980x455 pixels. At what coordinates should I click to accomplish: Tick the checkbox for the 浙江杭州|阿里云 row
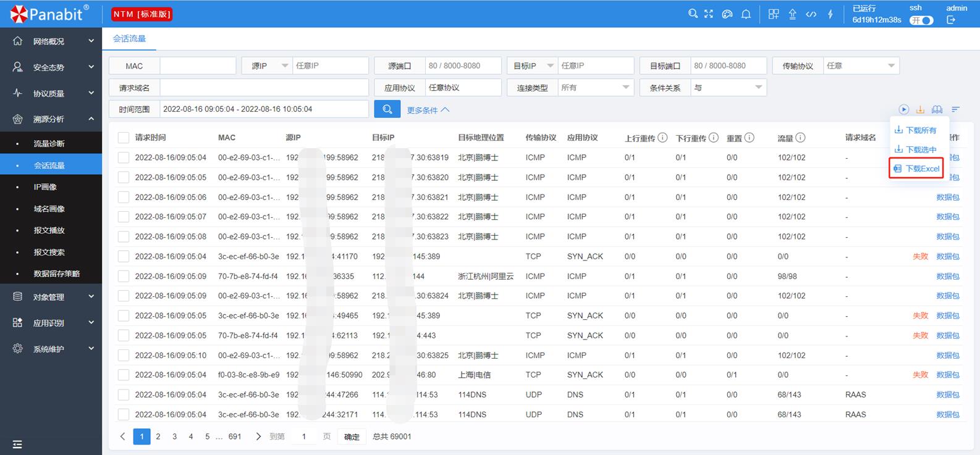[x=124, y=276]
